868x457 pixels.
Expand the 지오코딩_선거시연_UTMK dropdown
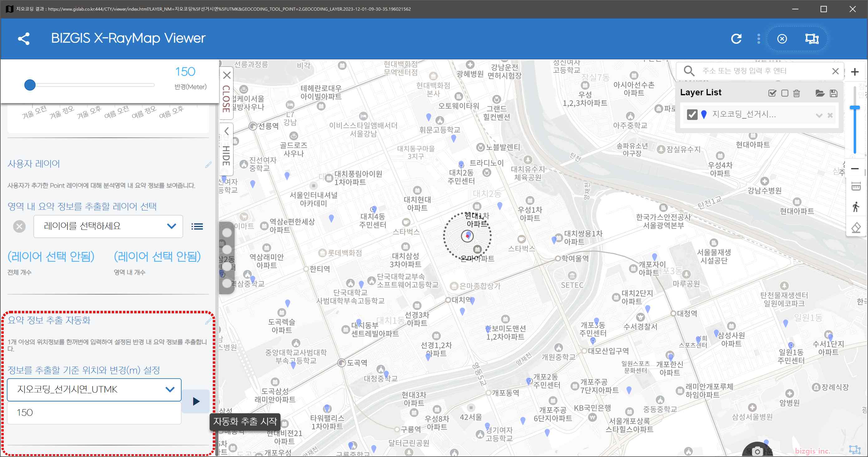click(x=94, y=390)
